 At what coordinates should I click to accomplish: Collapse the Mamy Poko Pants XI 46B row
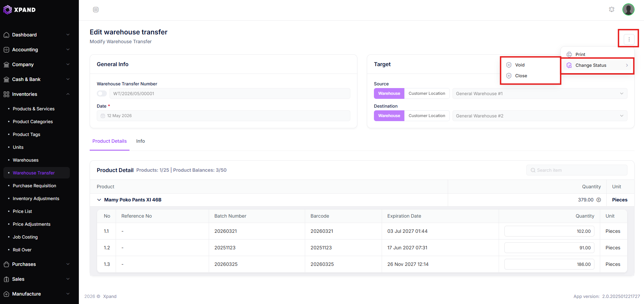pos(99,200)
